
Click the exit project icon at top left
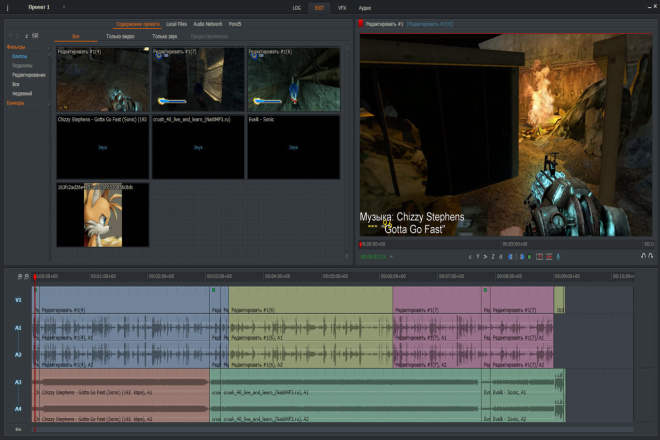(x=8, y=7)
